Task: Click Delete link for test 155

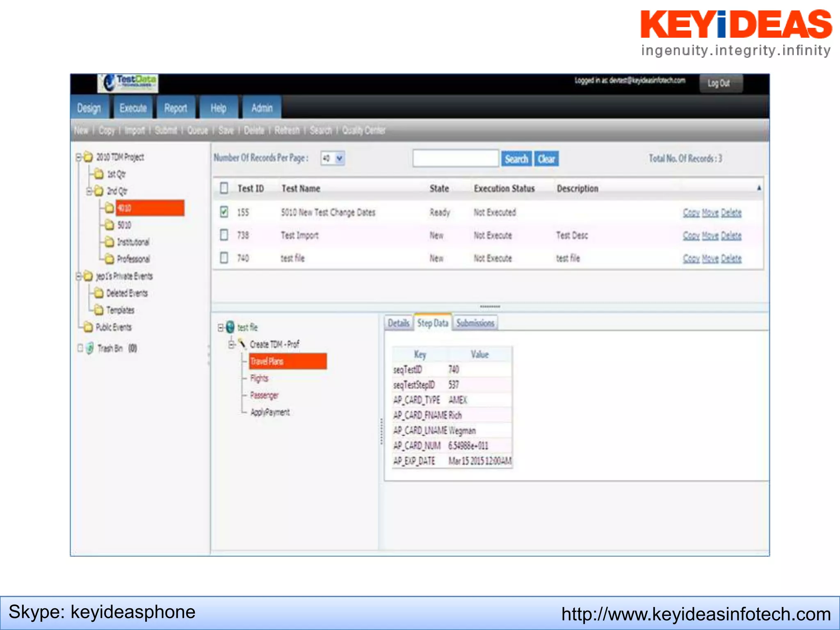Action: pos(731,212)
